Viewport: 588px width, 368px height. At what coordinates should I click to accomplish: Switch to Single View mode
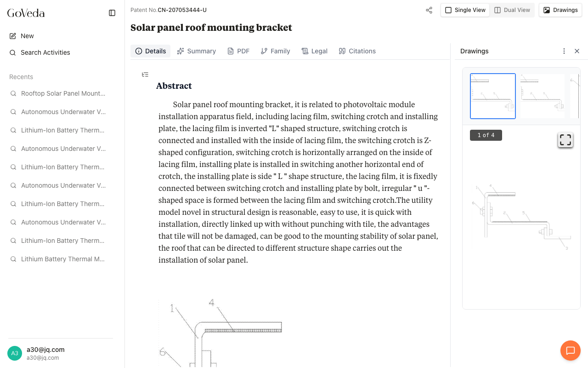[x=465, y=10]
